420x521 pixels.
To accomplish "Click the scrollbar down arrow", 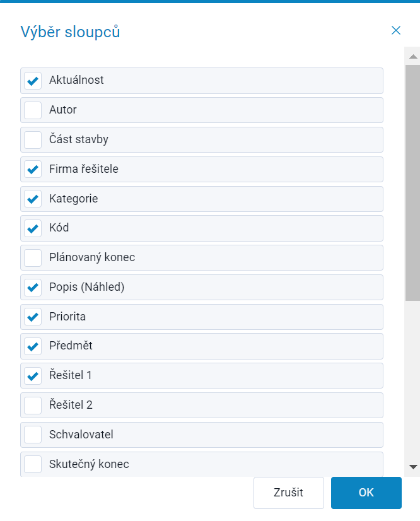I will pos(413,467).
